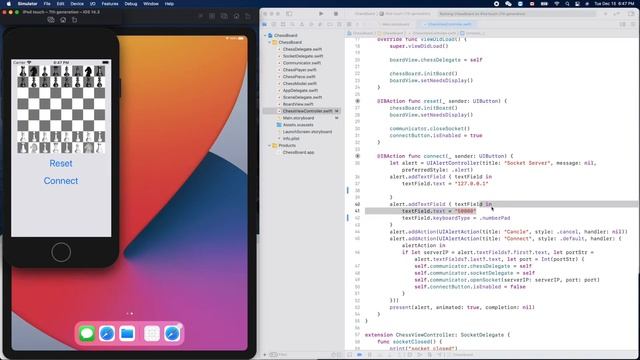Image resolution: width=640 pixels, height=360 pixels.
Task: Open the Help menu
Action: coord(169,4)
